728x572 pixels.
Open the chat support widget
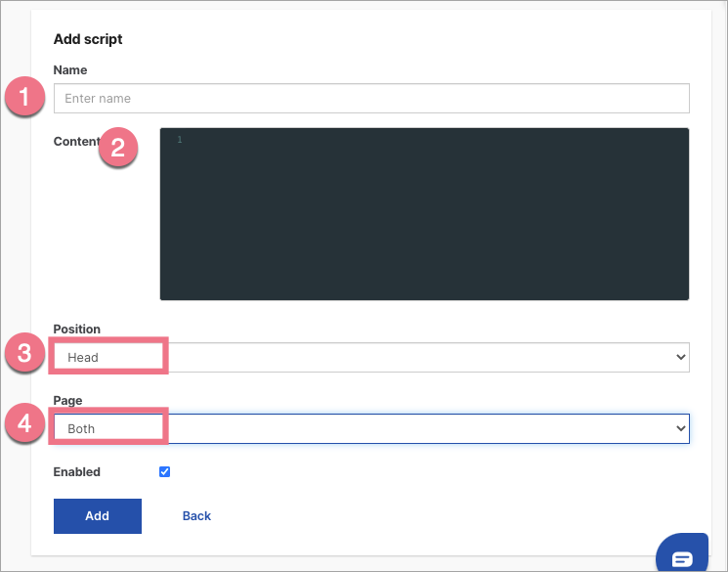(x=682, y=557)
